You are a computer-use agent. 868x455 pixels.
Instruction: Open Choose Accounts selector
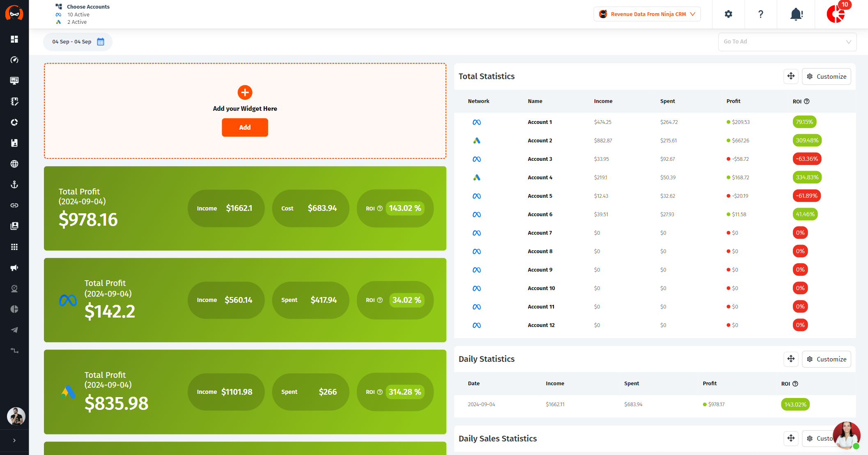tap(88, 7)
